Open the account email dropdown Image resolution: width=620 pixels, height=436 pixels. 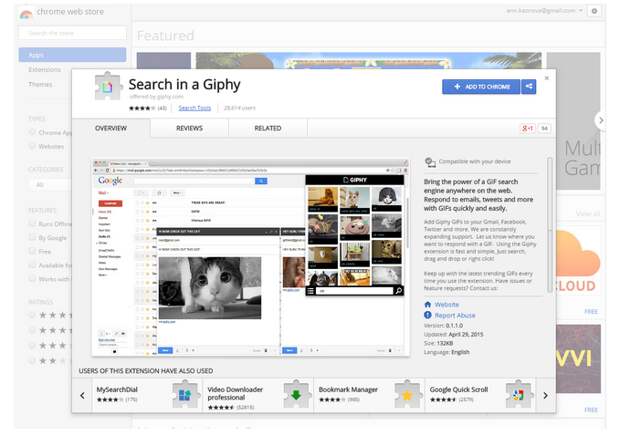tap(544, 11)
